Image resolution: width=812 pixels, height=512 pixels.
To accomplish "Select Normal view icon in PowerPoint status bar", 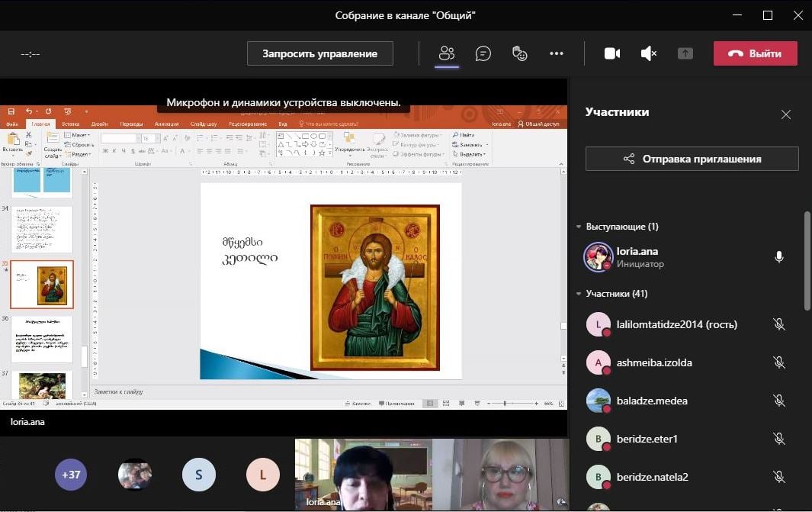I will 430,403.
